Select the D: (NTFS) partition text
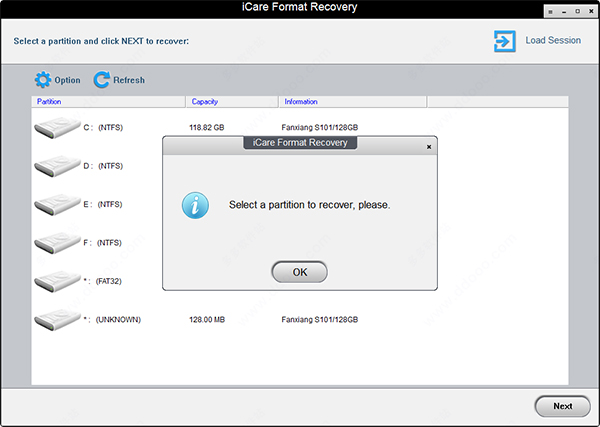 (x=103, y=166)
